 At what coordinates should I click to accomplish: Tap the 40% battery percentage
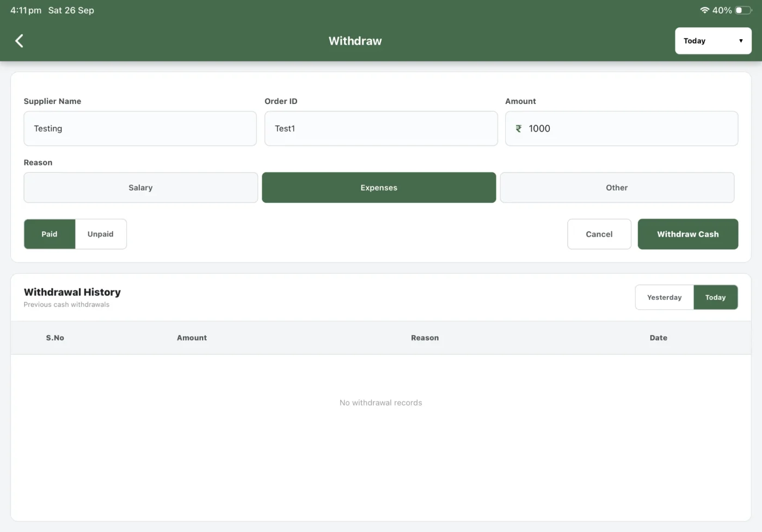[722, 10]
